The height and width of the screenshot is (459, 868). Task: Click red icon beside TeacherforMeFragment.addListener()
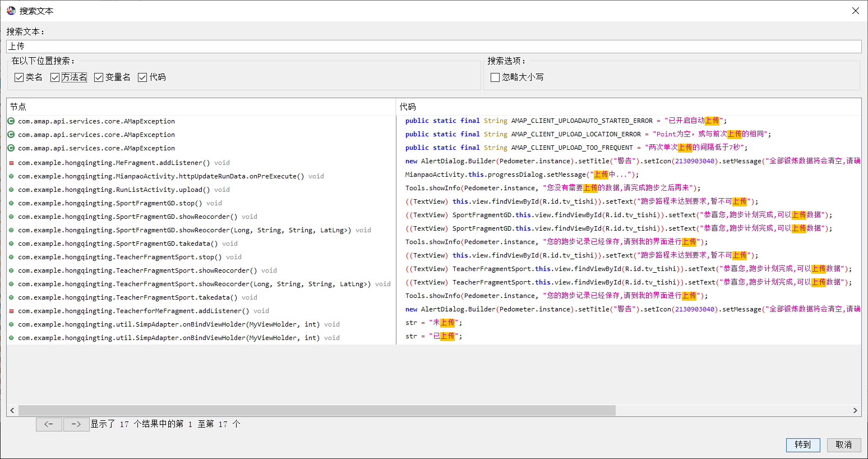click(x=11, y=311)
